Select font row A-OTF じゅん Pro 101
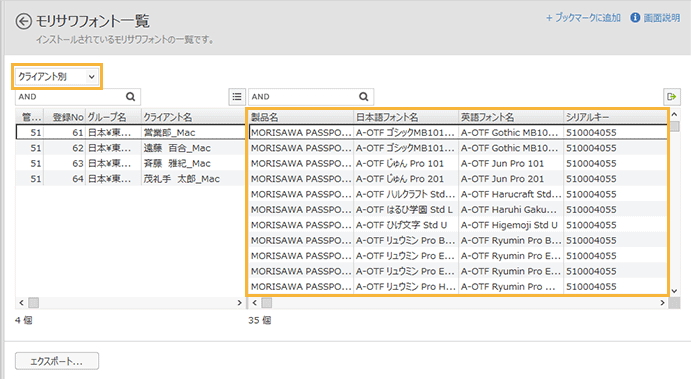The width and height of the screenshot is (691, 379). pyautogui.click(x=458, y=163)
